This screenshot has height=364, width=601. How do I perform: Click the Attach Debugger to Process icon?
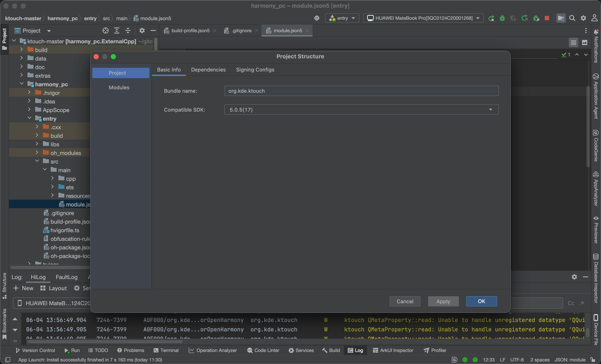[x=536, y=18]
